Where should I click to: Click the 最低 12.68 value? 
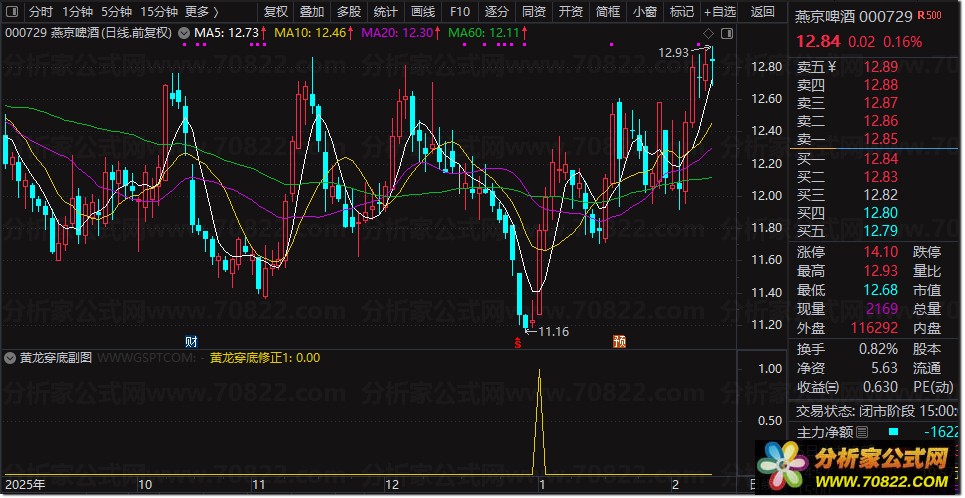point(881,290)
